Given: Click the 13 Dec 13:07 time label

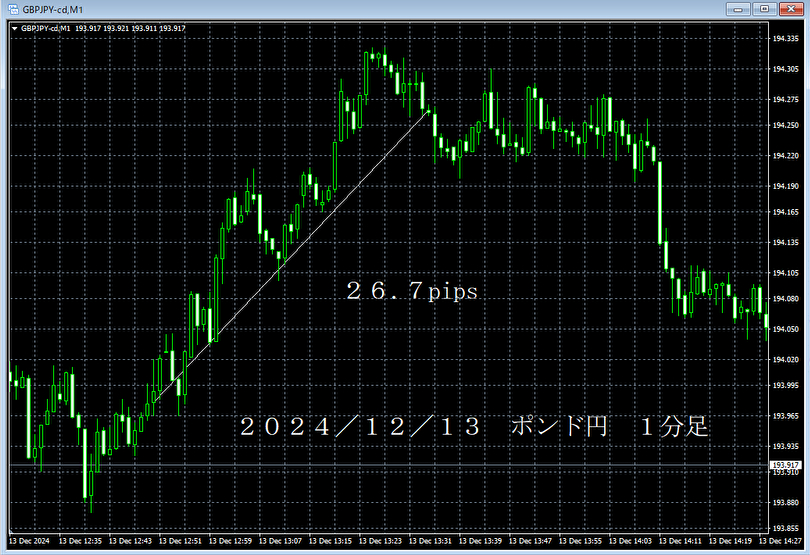Looking at the screenshot, I should [x=281, y=541].
